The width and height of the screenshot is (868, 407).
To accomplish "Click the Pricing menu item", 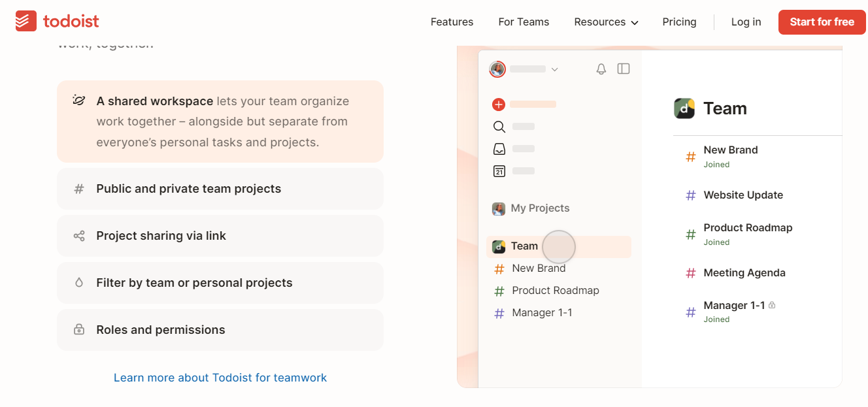I will [x=679, y=22].
